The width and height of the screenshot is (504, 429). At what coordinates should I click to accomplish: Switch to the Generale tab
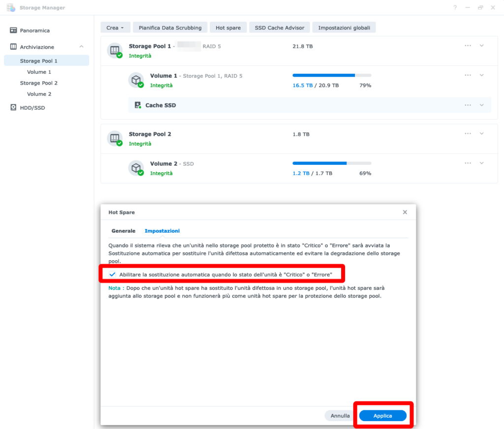(124, 231)
